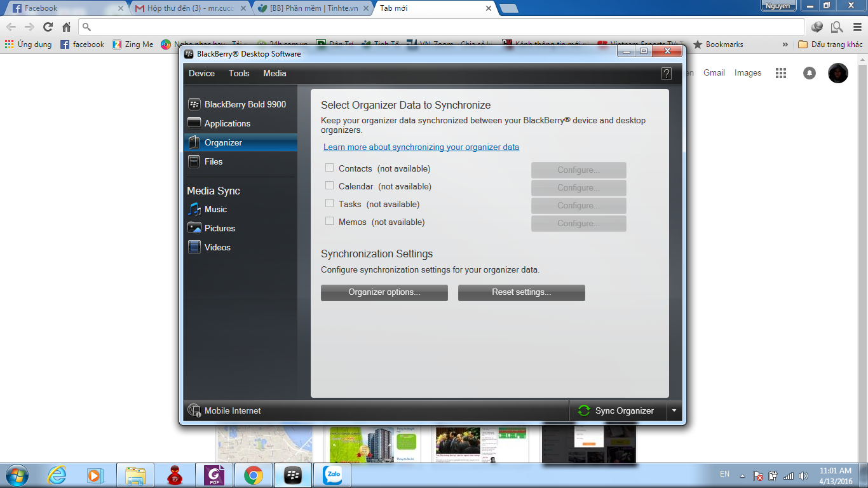Tick the Calendar checkbox
This screenshot has height=488, width=868.
tap(329, 186)
